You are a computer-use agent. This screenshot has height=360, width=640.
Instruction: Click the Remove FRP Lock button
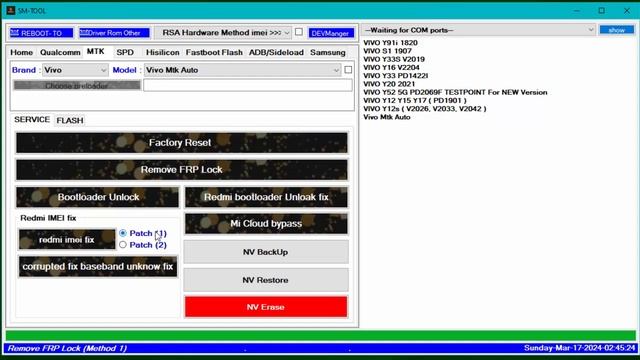[182, 170]
